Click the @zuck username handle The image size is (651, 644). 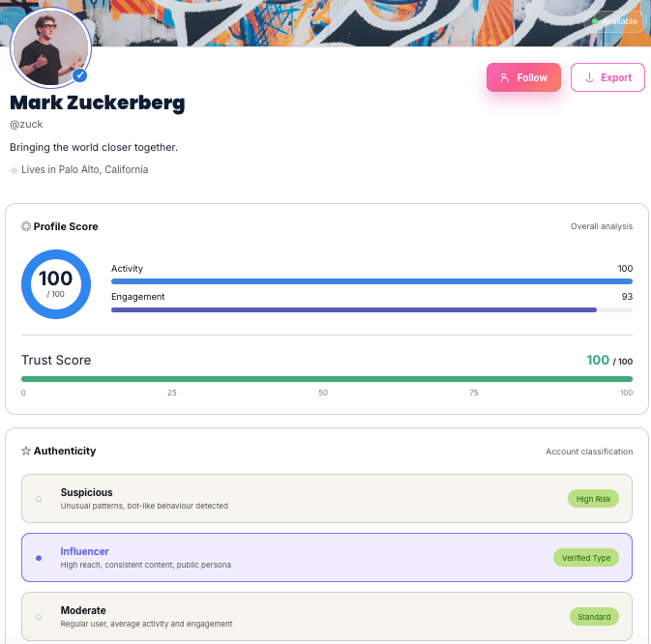[x=26, y=124]
